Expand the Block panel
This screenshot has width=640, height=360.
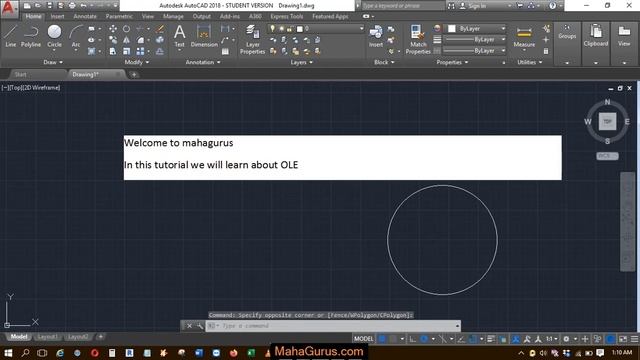pos(384,62)
